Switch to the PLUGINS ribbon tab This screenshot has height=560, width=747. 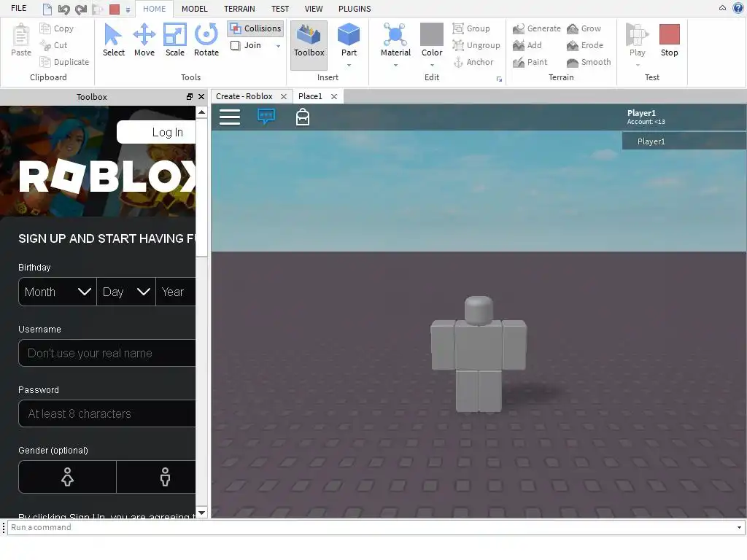click(x=355, y=9)
